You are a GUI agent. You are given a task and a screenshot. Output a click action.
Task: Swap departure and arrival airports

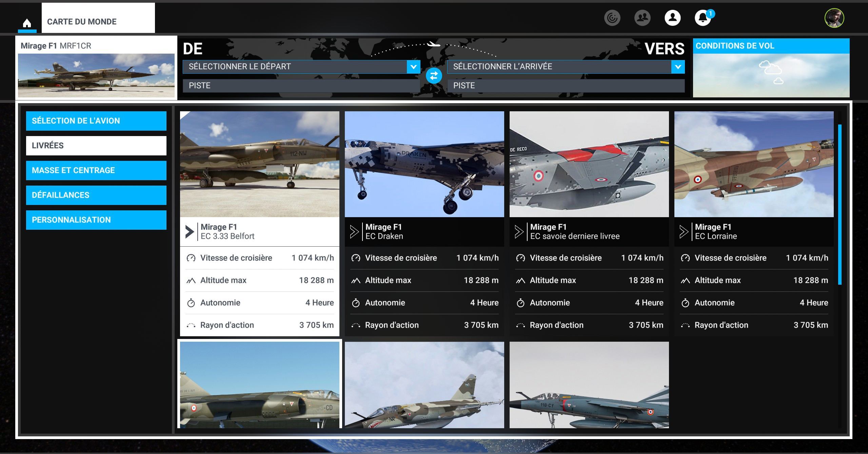434,76
